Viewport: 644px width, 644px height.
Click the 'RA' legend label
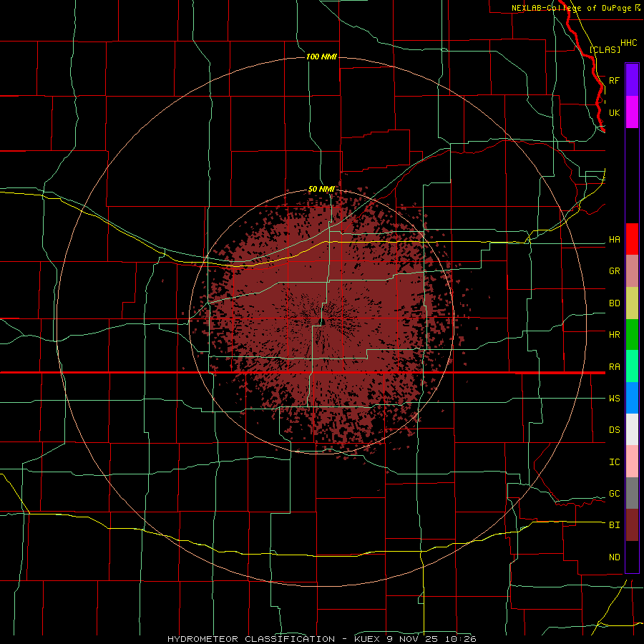coord(614,367)
